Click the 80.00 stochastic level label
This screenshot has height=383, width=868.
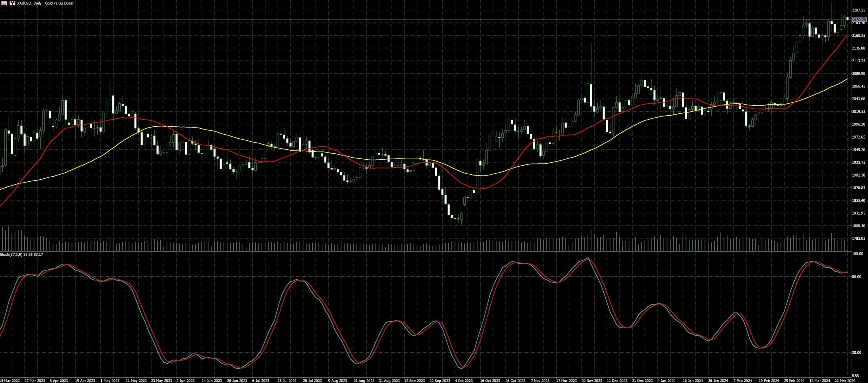coord(856,276)
